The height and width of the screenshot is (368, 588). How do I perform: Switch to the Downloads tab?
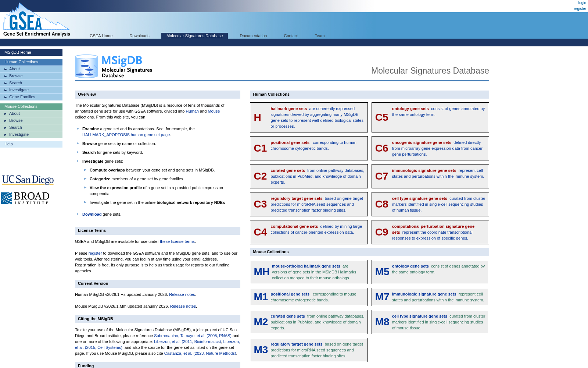click(x=139, y=36)
